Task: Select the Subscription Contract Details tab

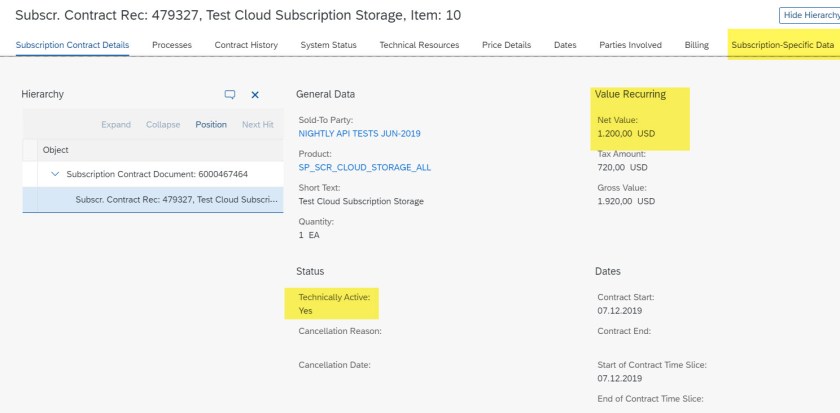Action: [72, 45]
